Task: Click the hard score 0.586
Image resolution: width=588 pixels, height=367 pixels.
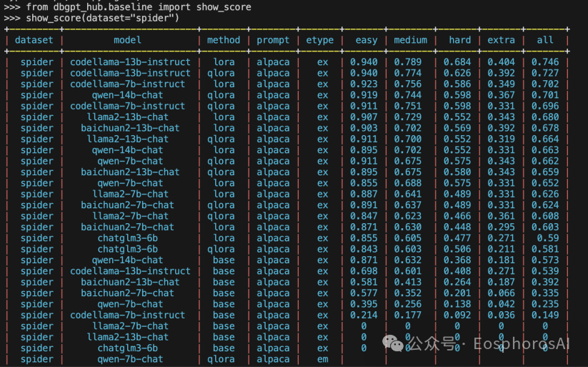Action: pos(457,84)
